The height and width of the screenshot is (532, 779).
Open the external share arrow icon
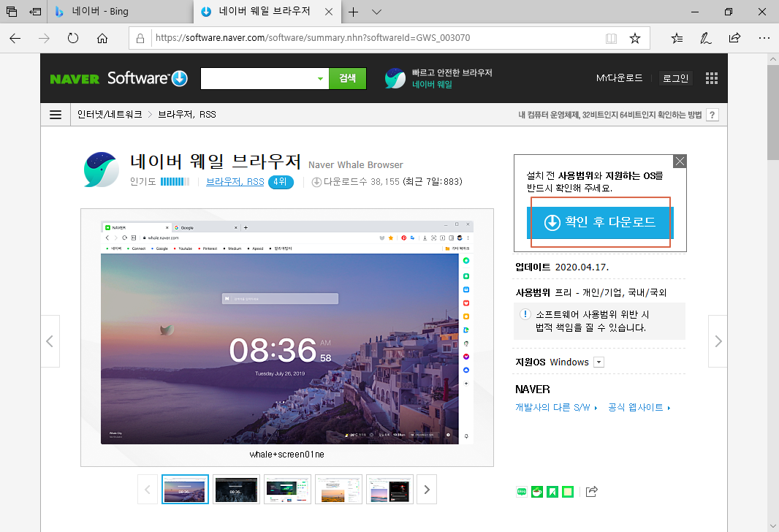click(591, 492)
